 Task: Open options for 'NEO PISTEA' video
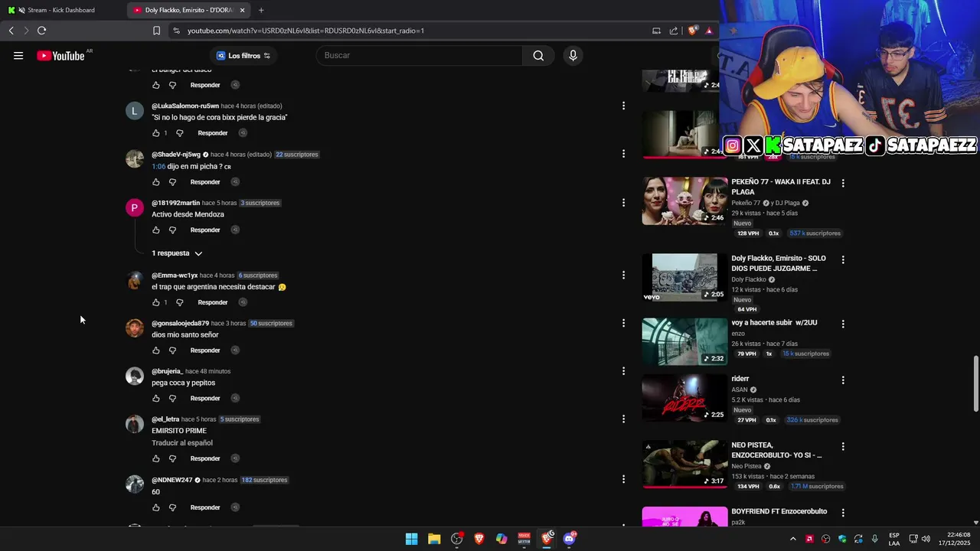click(x=843, y=447)
